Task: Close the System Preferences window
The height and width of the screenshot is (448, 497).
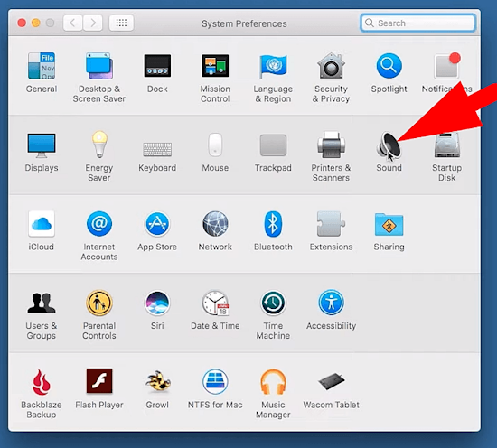Action: [x=22, y=23]
